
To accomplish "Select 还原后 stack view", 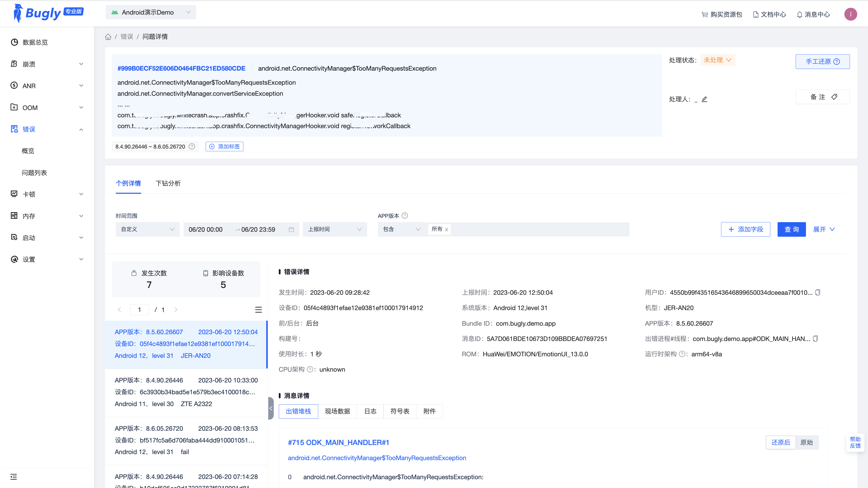I will point(781,443).
